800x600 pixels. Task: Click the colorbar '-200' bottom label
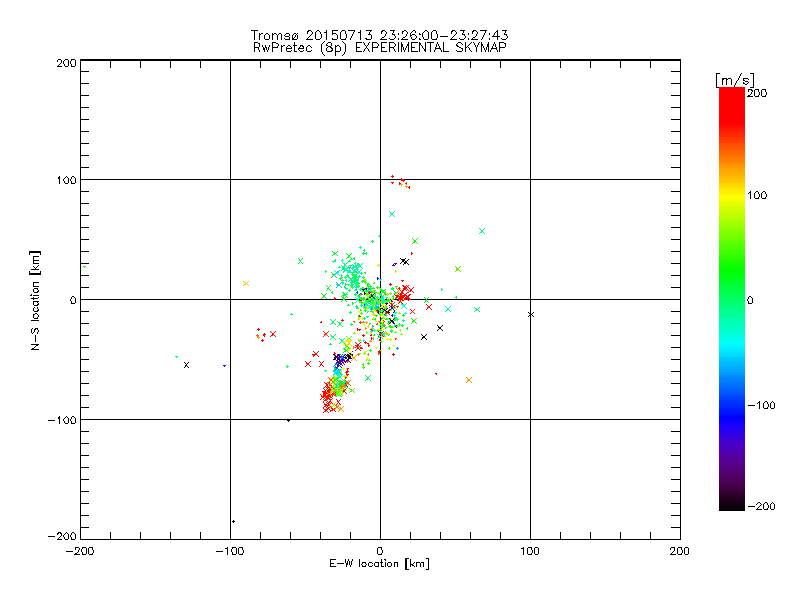point(761,507)
